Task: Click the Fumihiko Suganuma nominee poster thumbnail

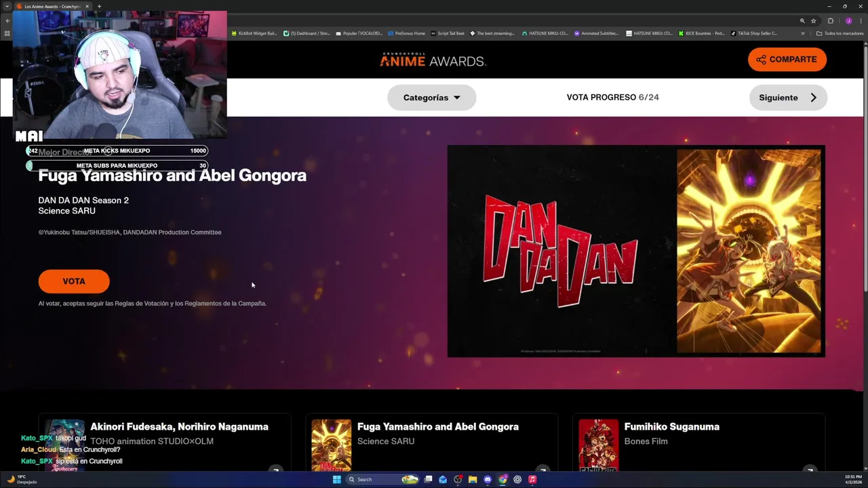Action: pyautogui.click(x=599, y=445)
